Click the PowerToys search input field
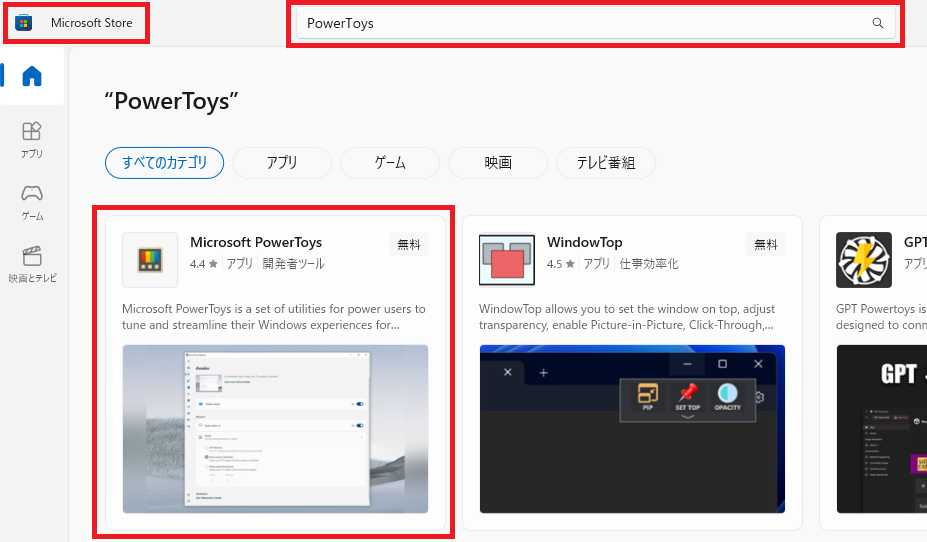Screen dimensions: 927x542 click(x=580, y=23)
